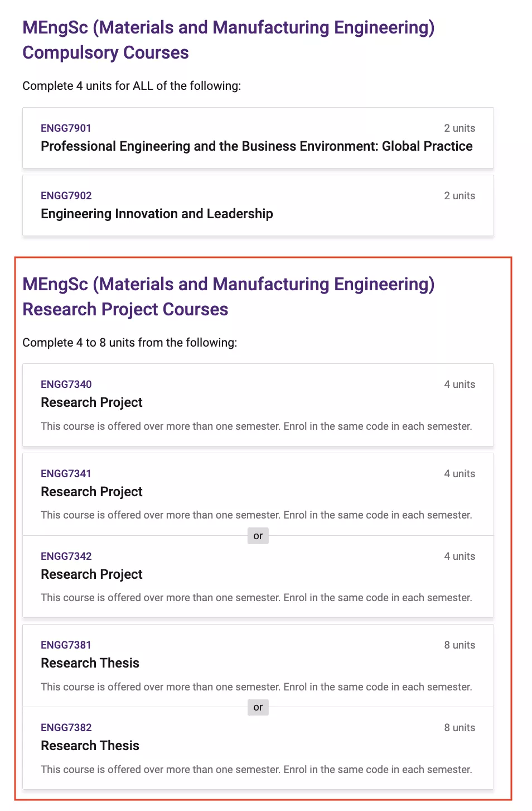Click the "or" badge between ENGG7341 and ENGG7342

[258, 536]
